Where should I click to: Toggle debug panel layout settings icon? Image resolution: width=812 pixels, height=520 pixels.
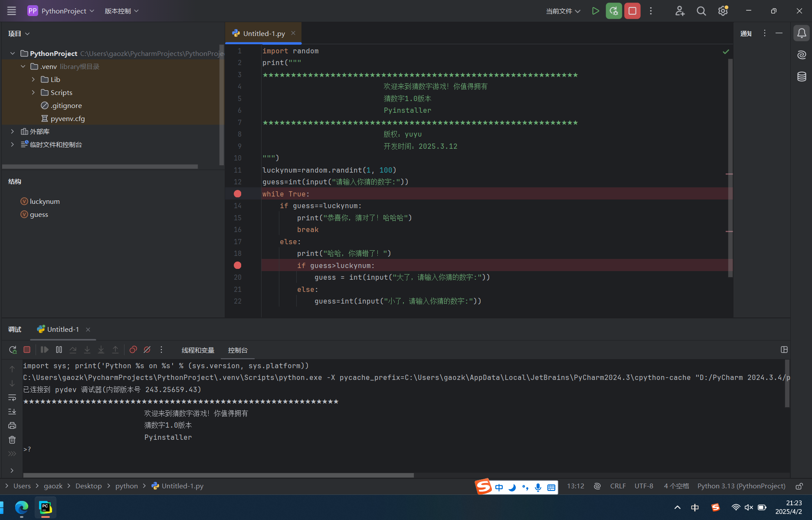pos(784,350)
